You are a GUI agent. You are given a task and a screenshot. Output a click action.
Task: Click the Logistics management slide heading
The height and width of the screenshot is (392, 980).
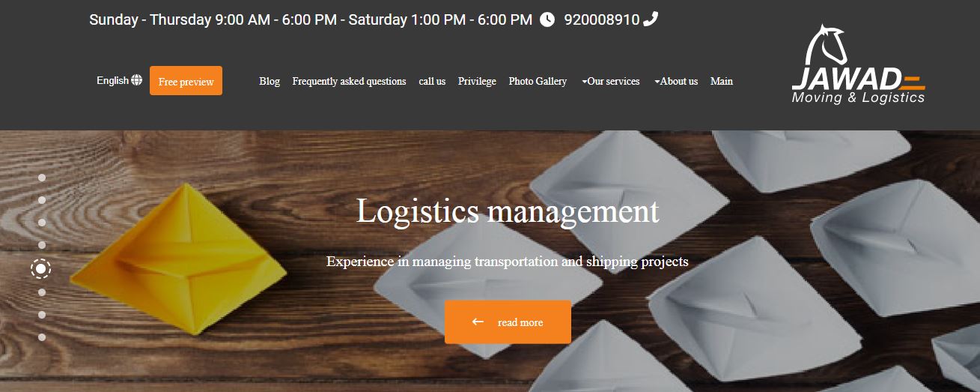click(508, 211)
